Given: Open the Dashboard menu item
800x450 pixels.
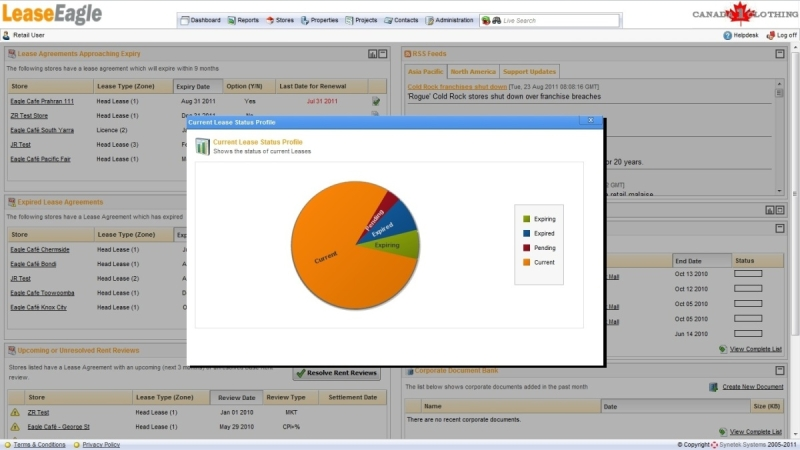Looking at the screenshot, I should 201,20.
